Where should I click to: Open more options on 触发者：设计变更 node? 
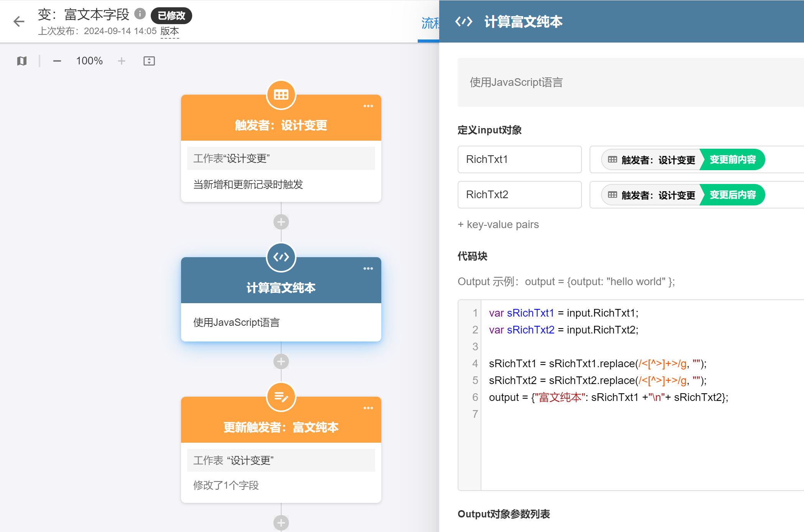368,106
